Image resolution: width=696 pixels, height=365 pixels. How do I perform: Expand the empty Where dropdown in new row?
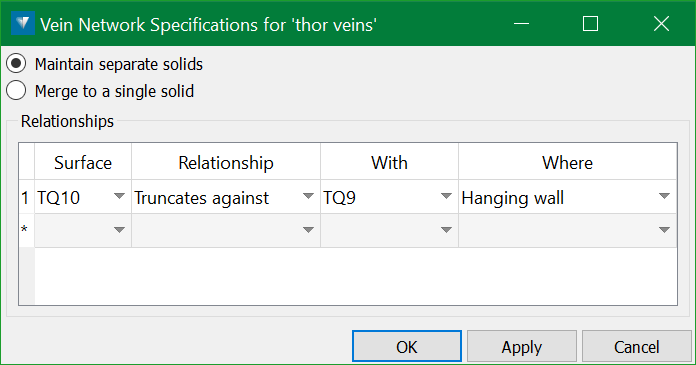coord(664,230)
